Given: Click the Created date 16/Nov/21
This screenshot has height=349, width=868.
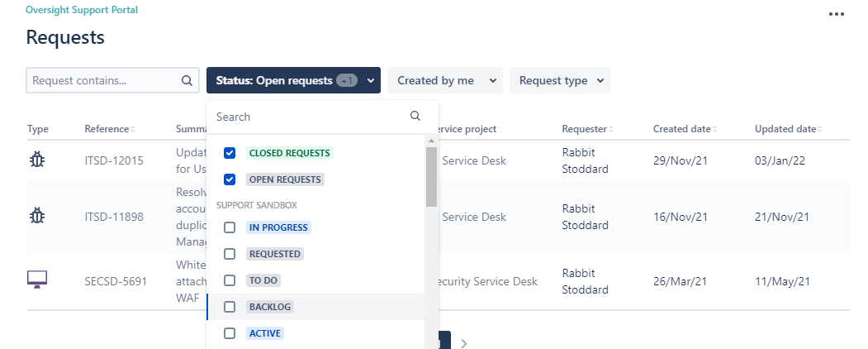Looking at the screenshot, I should [681, 217].
